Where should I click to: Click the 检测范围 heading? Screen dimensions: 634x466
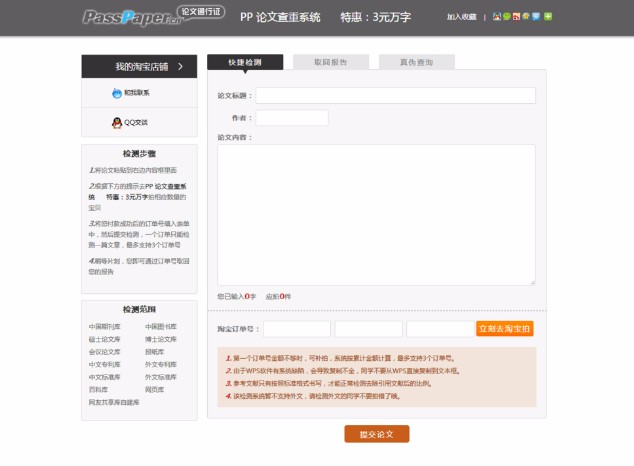pyautogui.click(x=139, y=309)
